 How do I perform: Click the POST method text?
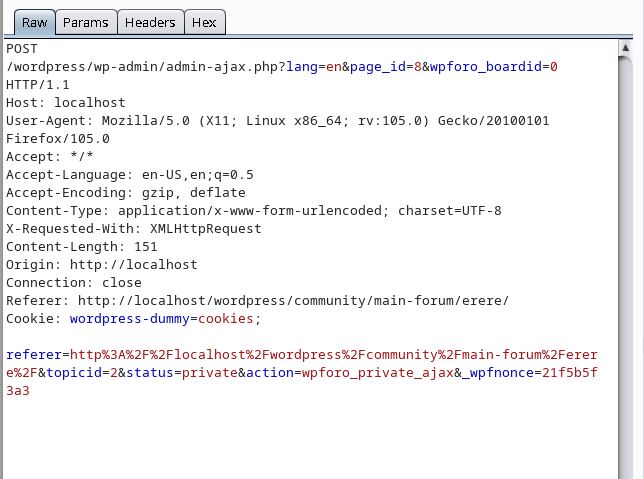pyautogui.click(x=22, y=49)
